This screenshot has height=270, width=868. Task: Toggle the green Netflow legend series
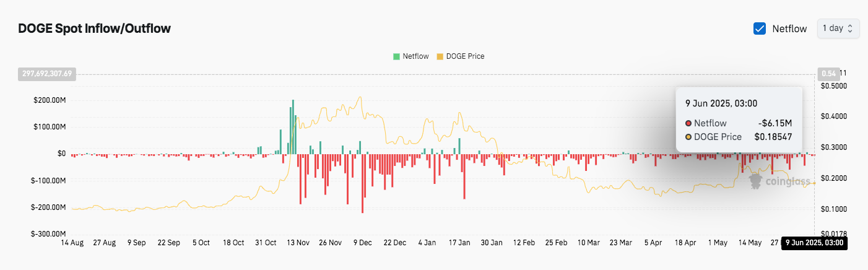410,56
